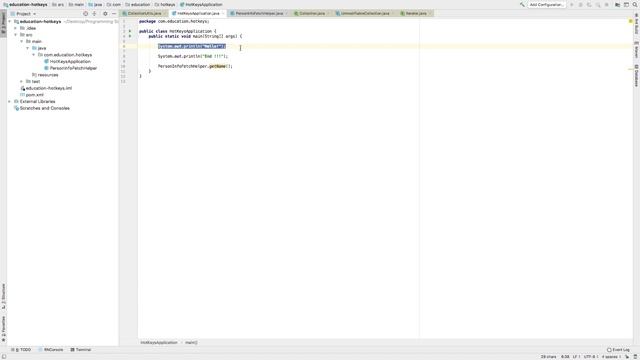The width and height of the screenshot is (640, 360).
Task: Click the System.out.println End line
Action: pos(193,56)
